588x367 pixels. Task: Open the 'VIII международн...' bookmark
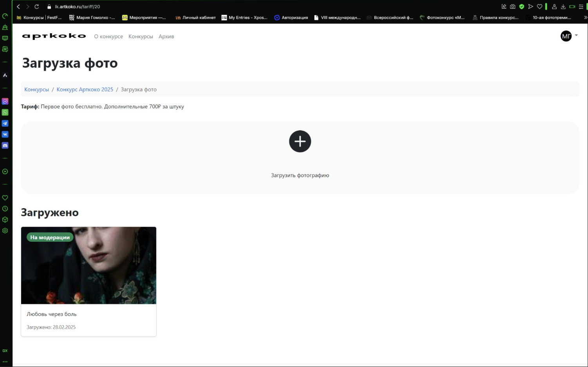[337, 18]
